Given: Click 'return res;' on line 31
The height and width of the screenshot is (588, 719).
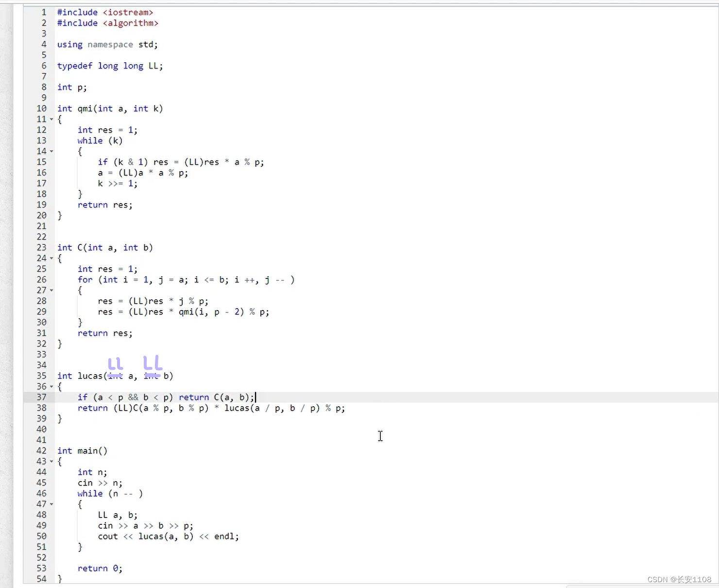Looking at the screenshot, I should (105, 333).
